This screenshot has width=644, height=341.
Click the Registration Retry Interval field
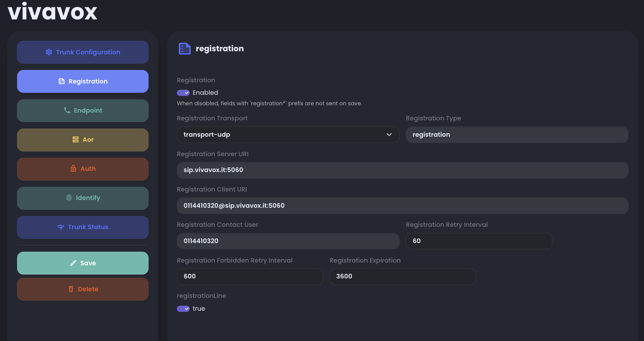(x=479, y=241)
